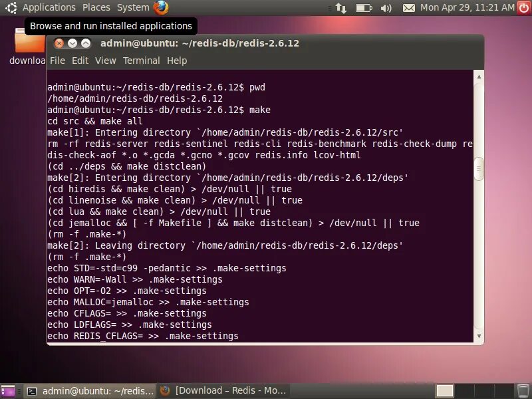Click the 'pwd' command line
The image size is (532, 399).
coord(156,87)
